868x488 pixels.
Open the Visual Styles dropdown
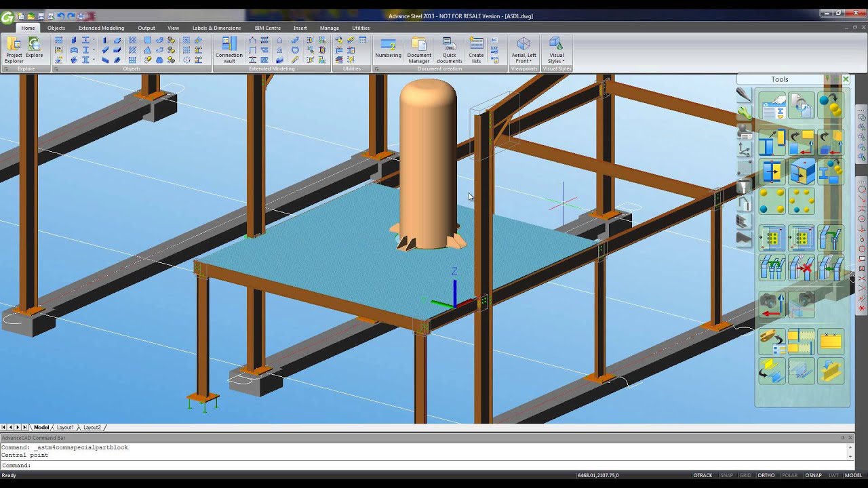coord(556,51)
